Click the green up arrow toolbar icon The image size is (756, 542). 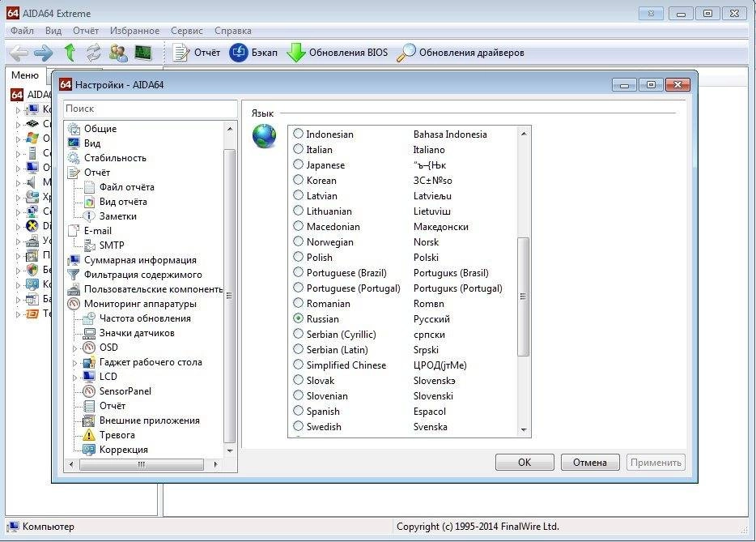pos(70,52)
